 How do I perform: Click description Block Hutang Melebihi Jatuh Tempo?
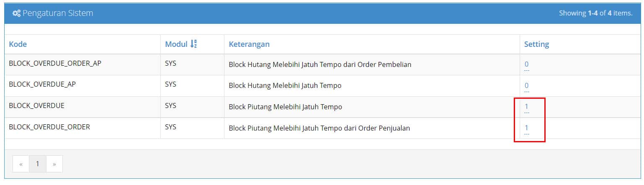tap(285, 86)
